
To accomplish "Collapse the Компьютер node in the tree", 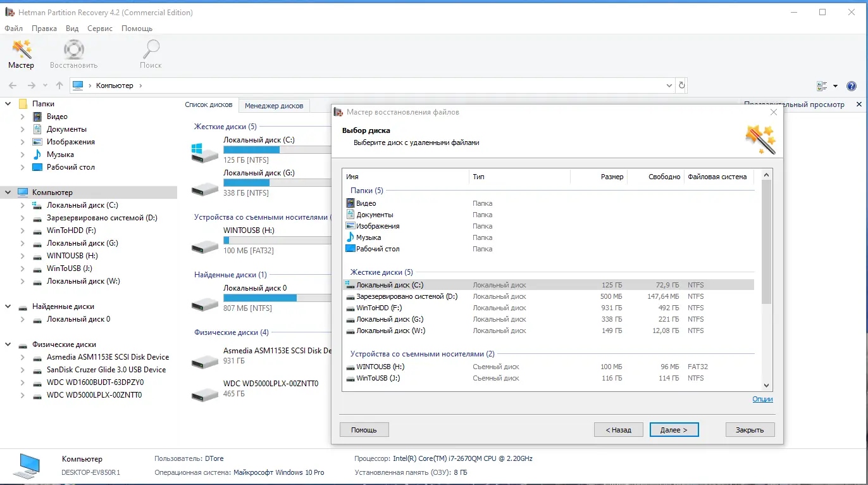I will click(8, 192).
